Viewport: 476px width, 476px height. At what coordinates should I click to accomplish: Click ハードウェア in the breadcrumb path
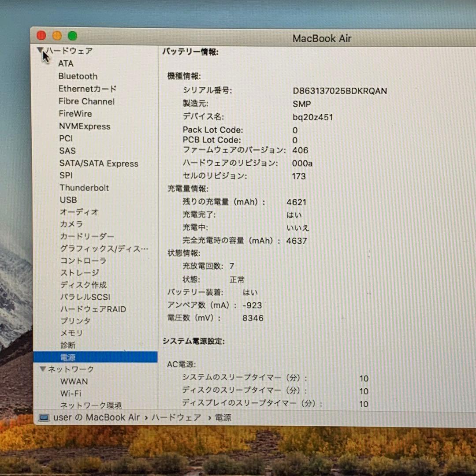(176, 417)
